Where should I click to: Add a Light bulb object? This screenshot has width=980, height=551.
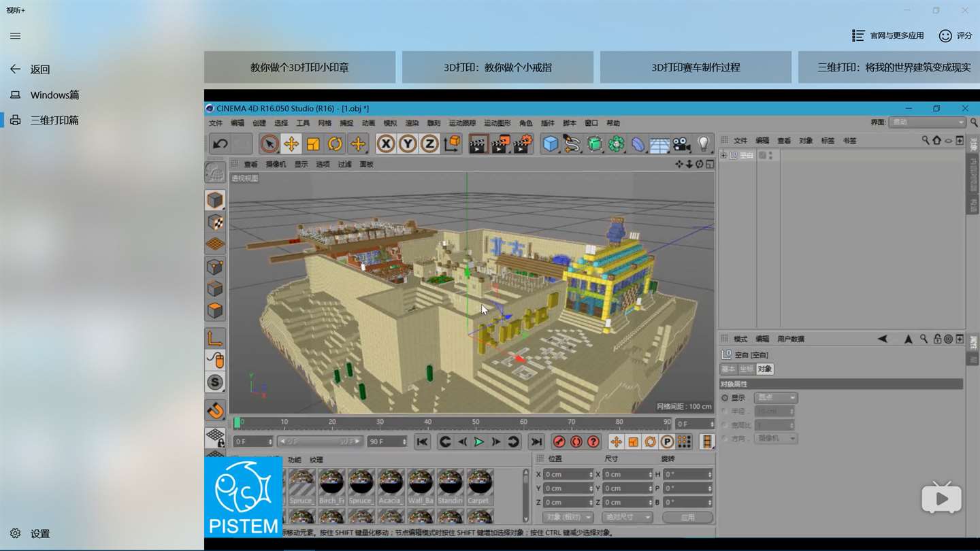(x=704, y=144)
